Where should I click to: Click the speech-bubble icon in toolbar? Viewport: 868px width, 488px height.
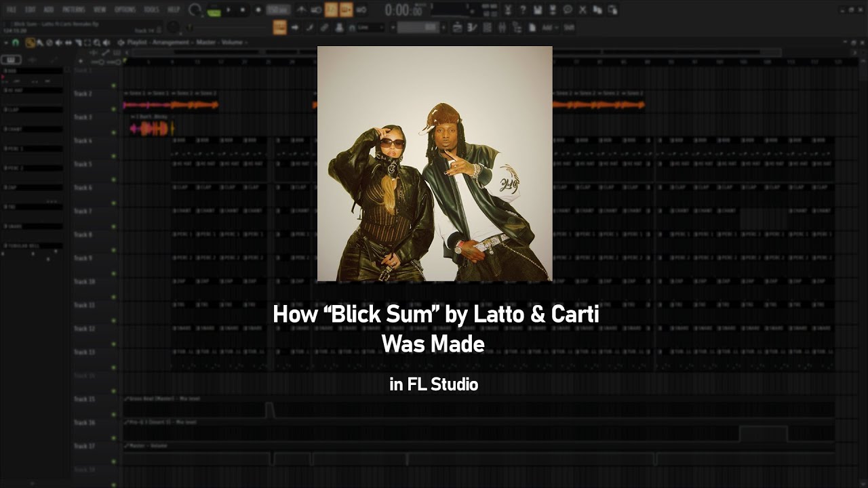click(568, 9)
